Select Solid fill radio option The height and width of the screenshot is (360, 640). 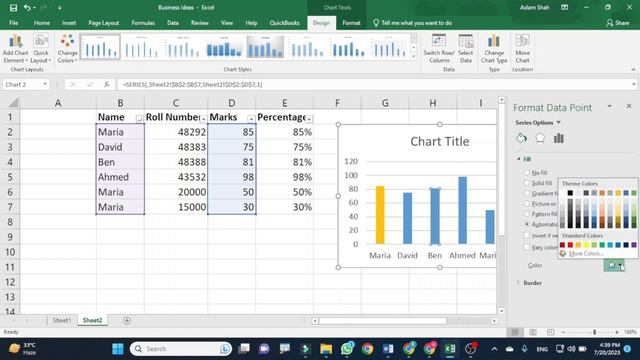click(x=527, y=183)
